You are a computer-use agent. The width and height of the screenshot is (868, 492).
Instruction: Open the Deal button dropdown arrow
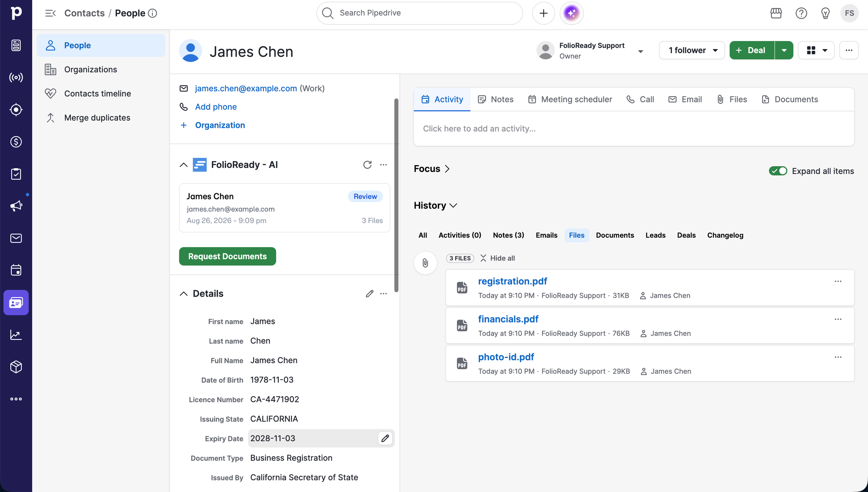[784, 50]
